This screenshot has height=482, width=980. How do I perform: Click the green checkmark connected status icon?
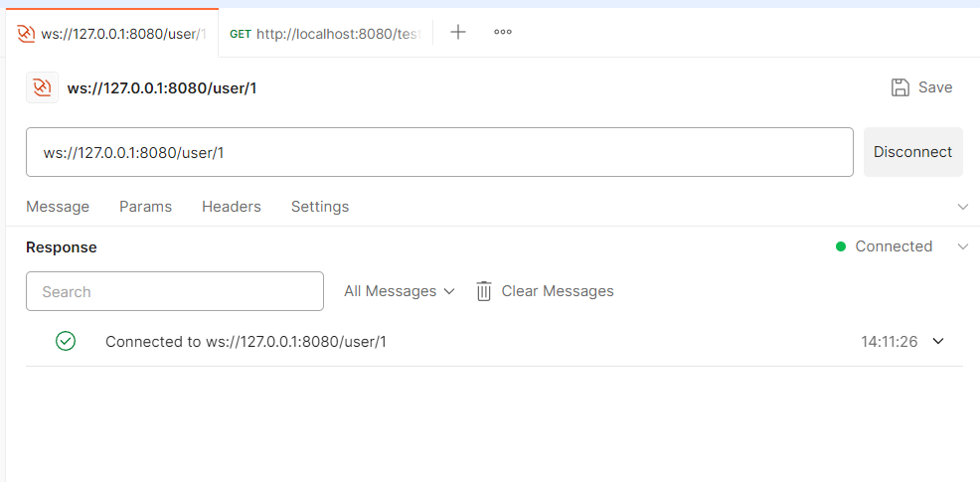pyautogui.click(x=66, y=341)
